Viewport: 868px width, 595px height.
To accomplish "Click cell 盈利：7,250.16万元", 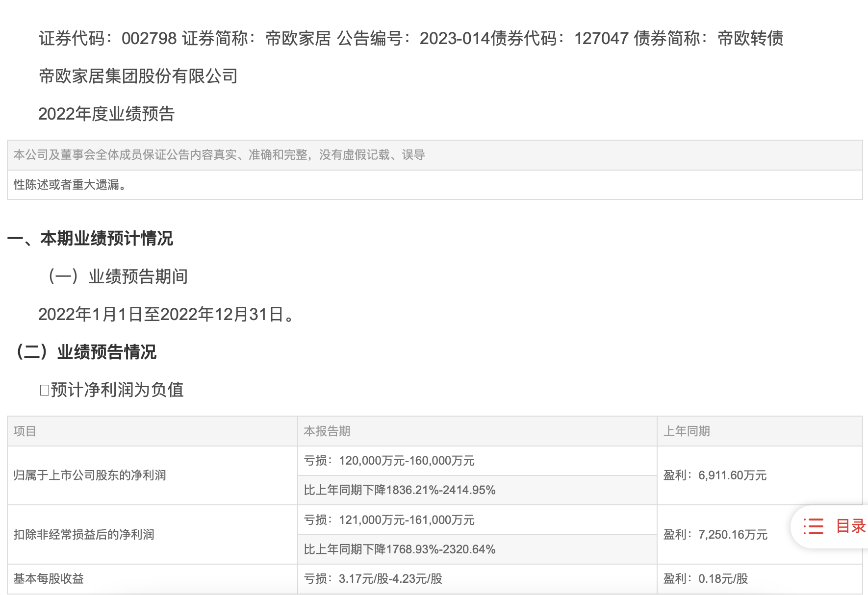I will tap(760, 535).
